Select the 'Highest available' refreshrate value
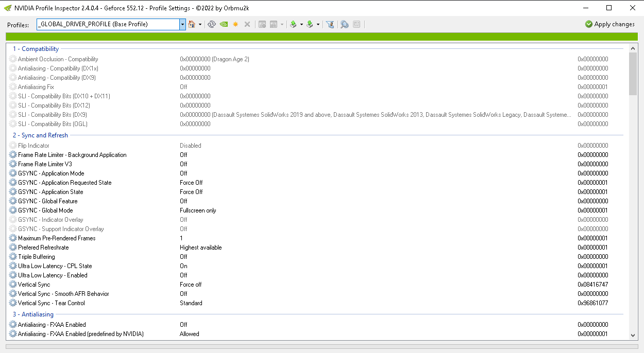 (201, 248)
